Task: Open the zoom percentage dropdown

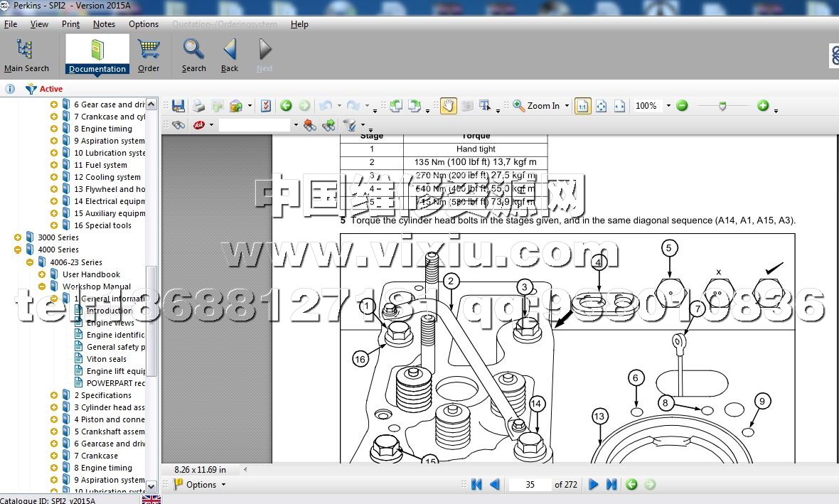Action: tap(668, 106)
